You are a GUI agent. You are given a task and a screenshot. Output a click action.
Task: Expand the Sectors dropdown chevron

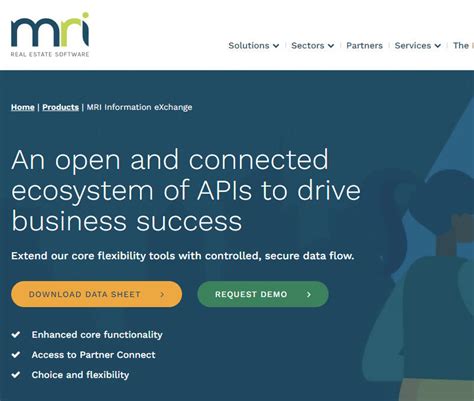click(x=331, y=46)
